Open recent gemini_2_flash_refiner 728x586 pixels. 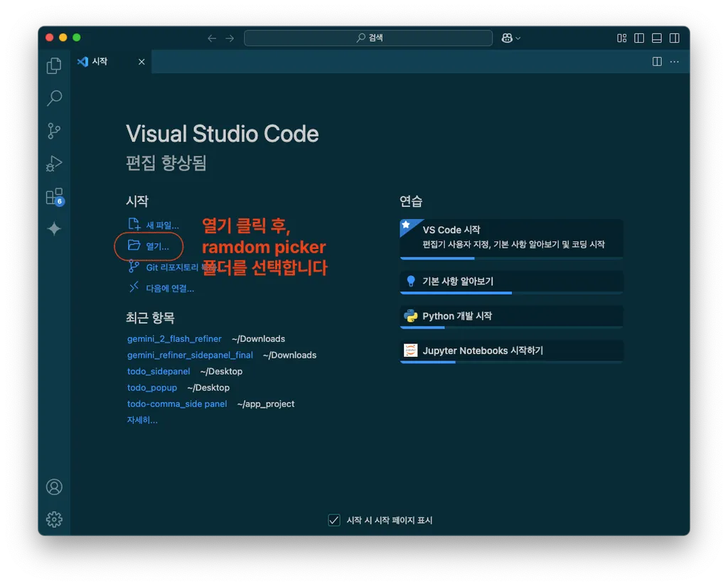[x=174, y=339]
